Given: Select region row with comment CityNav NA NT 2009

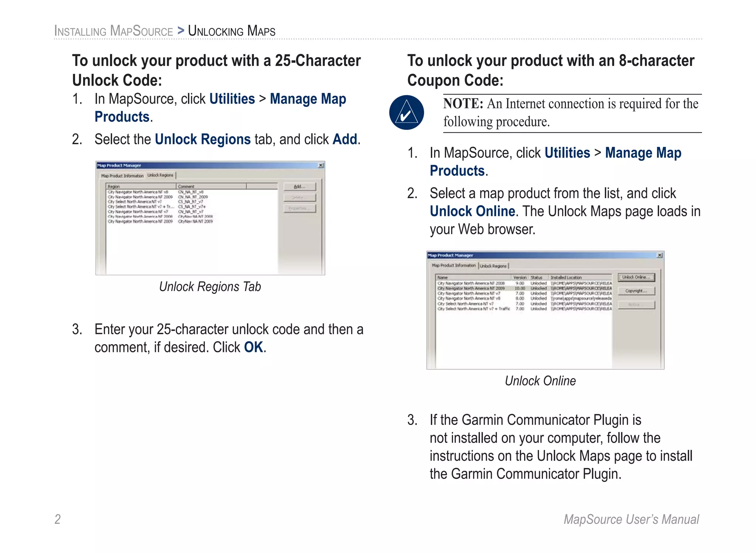Looking at the screenshot, I should (140, 221).
